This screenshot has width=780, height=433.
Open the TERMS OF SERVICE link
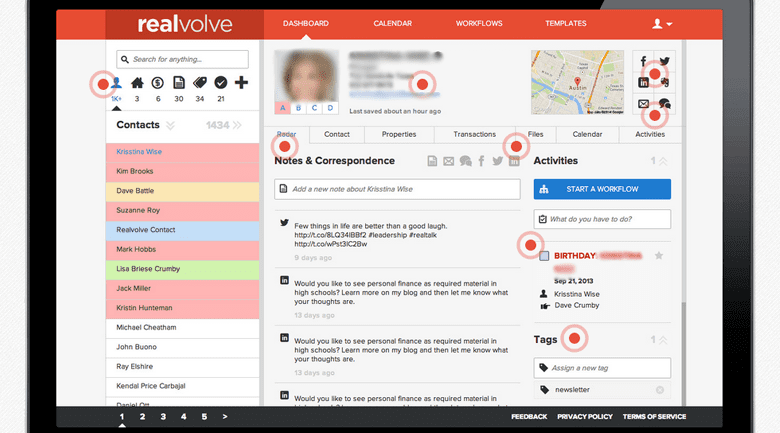pos(654,417)
